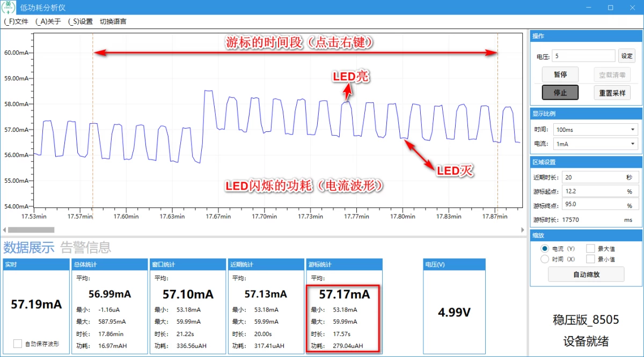Click the 窗口统计 average 57.10mA
644x357 pixels.
188,294
